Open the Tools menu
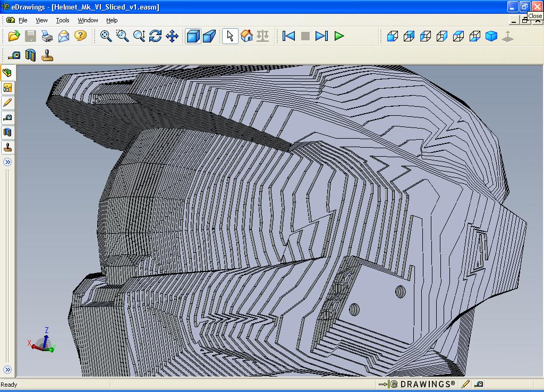This screenshot has width=544, height=392. [63, 20]
